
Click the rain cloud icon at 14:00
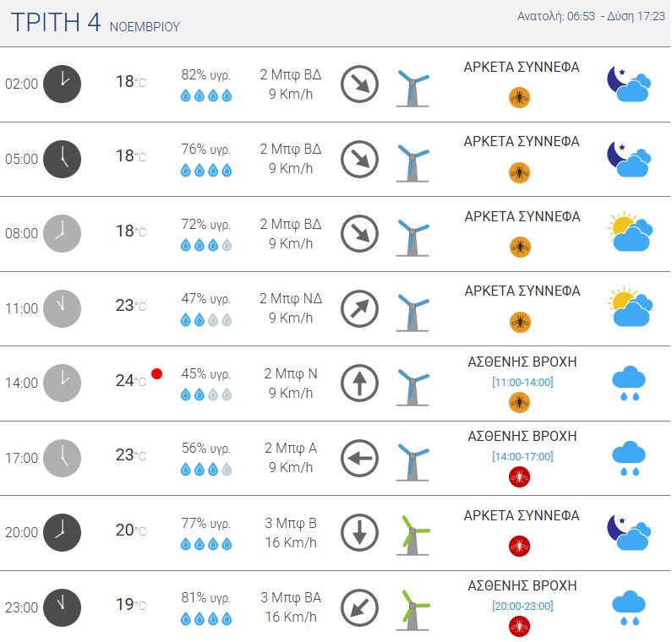coord(629,383)
